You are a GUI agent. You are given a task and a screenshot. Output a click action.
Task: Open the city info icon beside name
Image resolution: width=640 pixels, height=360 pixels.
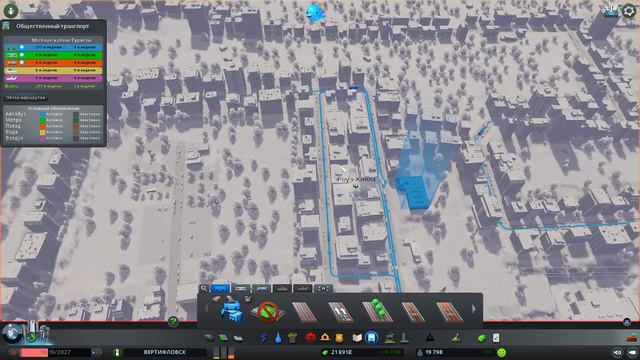(117, 352)
